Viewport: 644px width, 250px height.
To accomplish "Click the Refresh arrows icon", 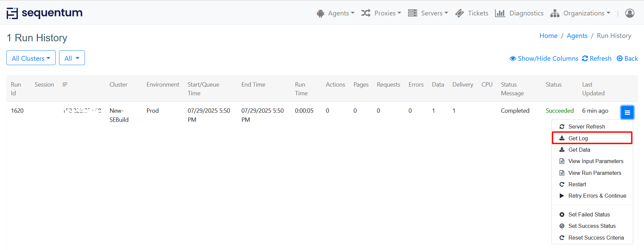I will coord(585,58).
